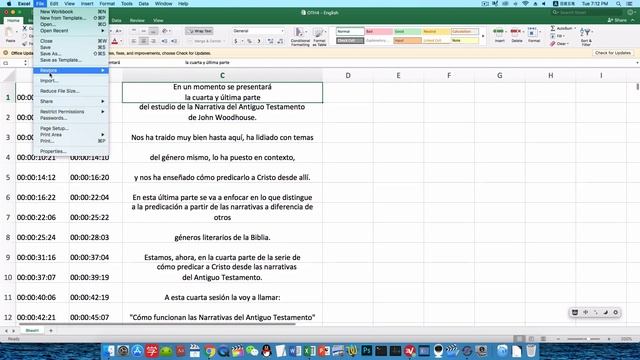Open Properties from File menu
The height and width of the screenshot is (360, 640).
[x=71, y=151]
